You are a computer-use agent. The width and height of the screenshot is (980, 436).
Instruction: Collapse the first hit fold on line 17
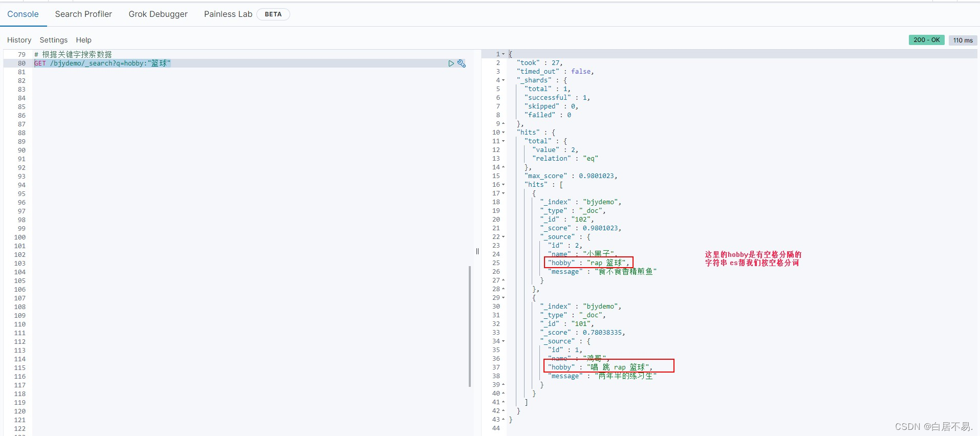[504, 193]
